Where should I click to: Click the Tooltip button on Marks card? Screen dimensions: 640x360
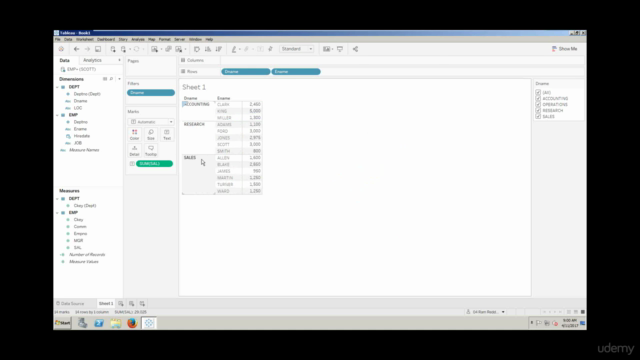pyautogui.click(x=151, y=150)
